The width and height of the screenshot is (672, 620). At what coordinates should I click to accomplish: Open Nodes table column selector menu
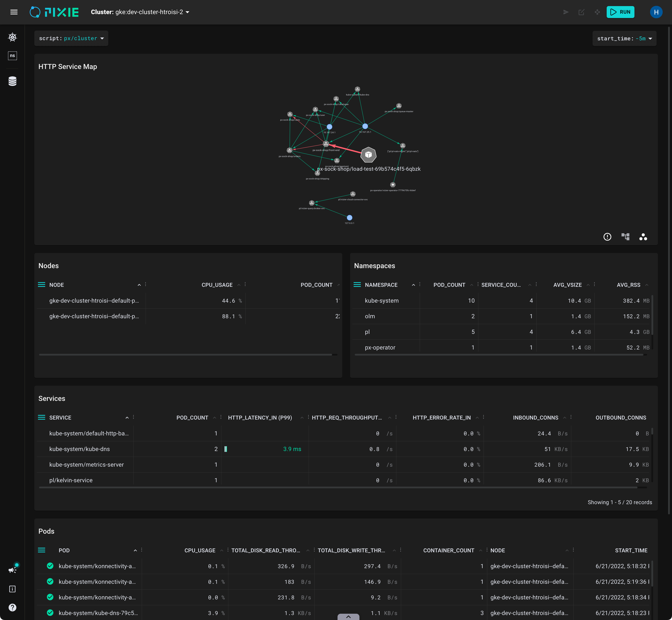pyautogui.click(x=42, y=284)
